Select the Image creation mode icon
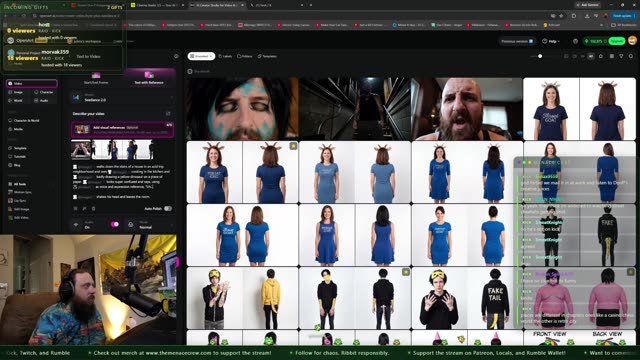The width and height of the screenshot is (640, 360). (16, 92)
